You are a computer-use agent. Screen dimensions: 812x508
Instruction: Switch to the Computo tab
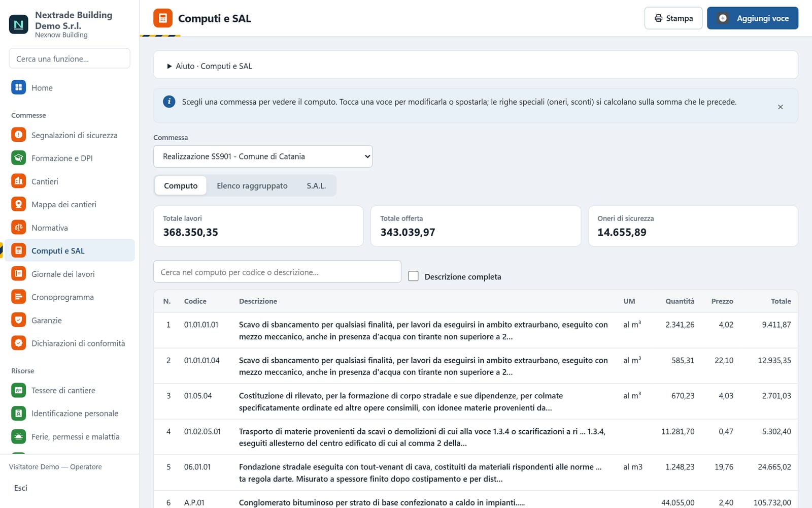click(x=181, y=186)
